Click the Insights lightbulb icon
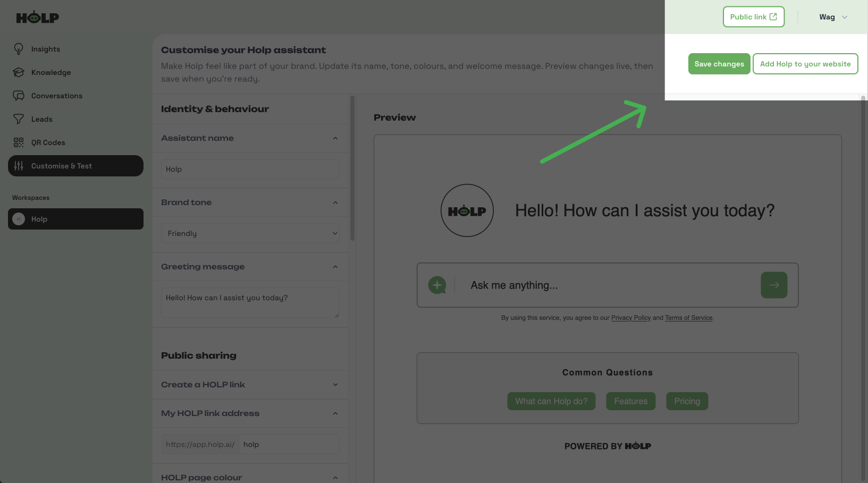This screenshot has height=483, width=868. 19,49
